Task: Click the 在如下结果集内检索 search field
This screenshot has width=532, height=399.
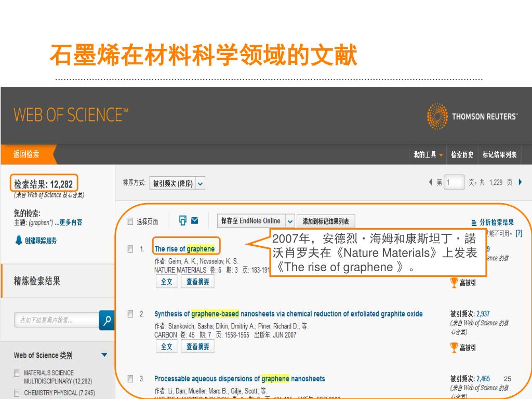Action: (x=57, y=320)
